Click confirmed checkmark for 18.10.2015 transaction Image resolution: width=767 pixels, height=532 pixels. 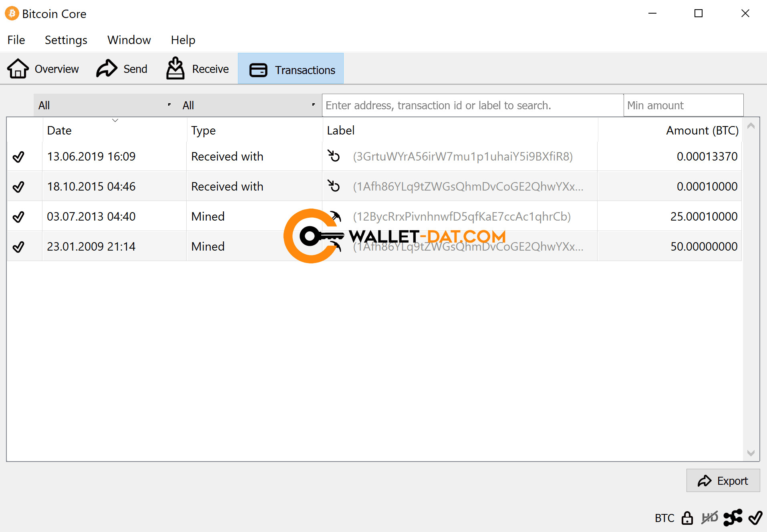click(18, 187)
